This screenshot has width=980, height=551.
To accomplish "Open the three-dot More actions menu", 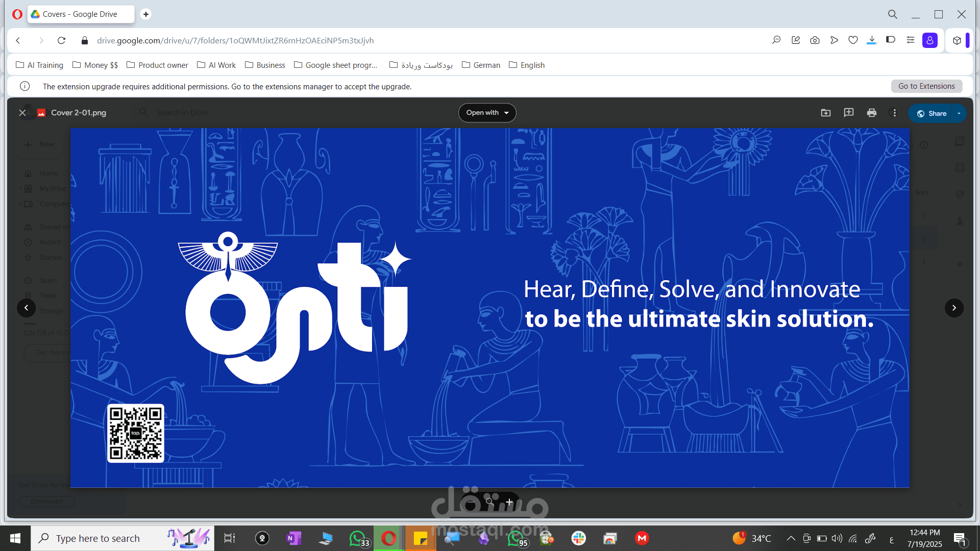I will [894, 113].
